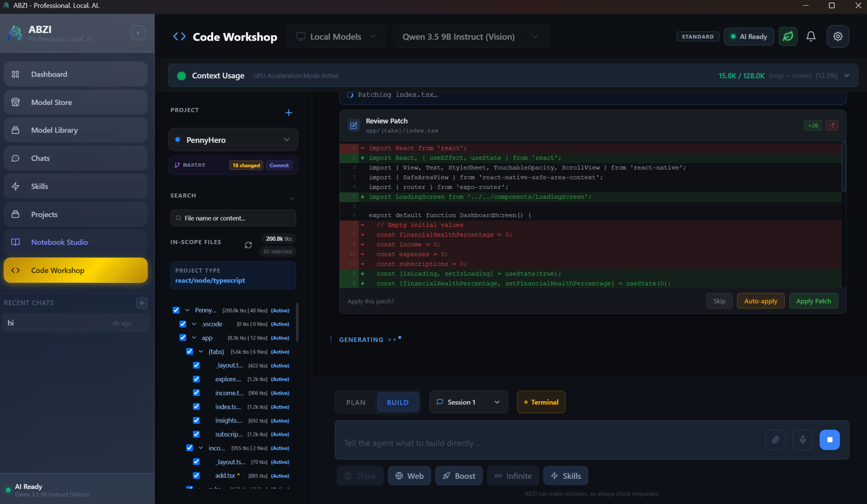Viewport: 867px width, 504px height.
Task: Switch to the BUILD tab
Action: tap(398, 402)
